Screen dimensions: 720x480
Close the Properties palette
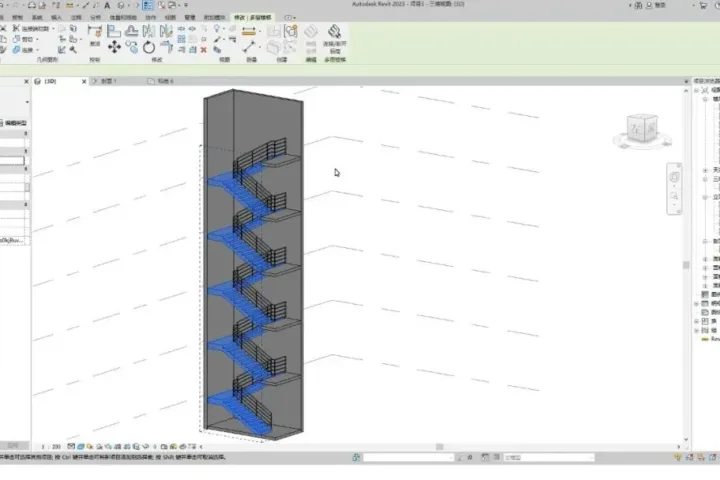[x=26, y=81]
